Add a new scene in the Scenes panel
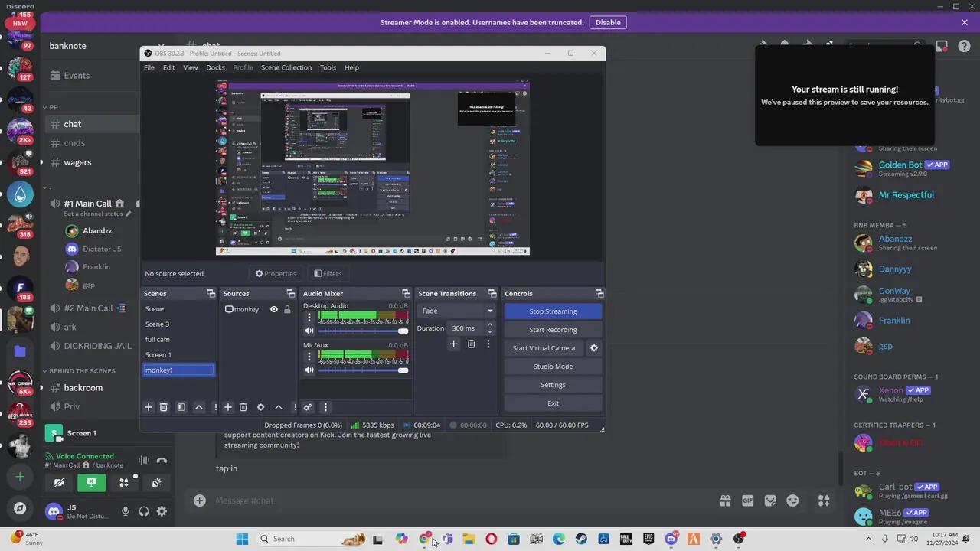 149,407
